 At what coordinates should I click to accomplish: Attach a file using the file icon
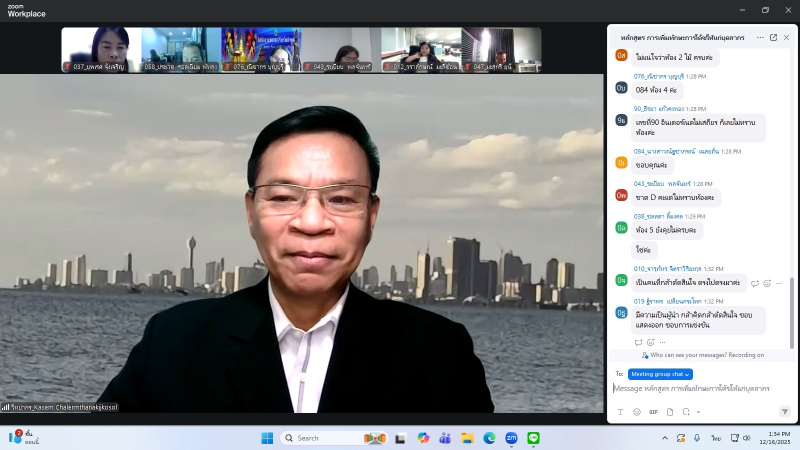670,411
